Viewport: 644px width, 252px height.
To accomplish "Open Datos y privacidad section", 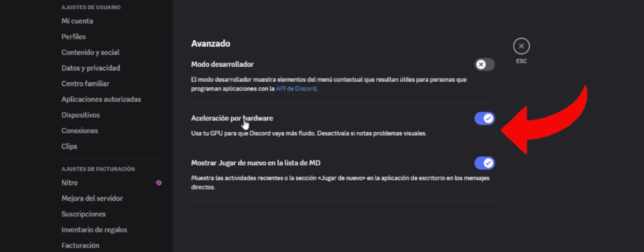I will [x=91, y=68].
